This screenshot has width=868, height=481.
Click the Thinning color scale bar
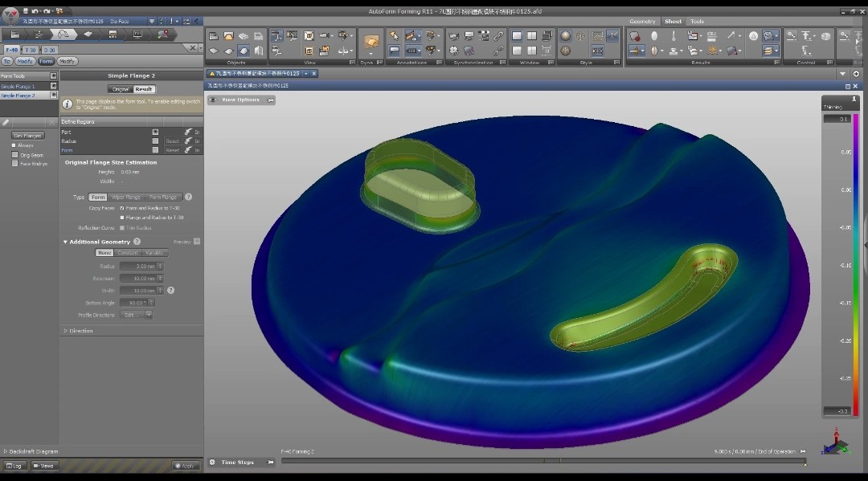point(855,265)
